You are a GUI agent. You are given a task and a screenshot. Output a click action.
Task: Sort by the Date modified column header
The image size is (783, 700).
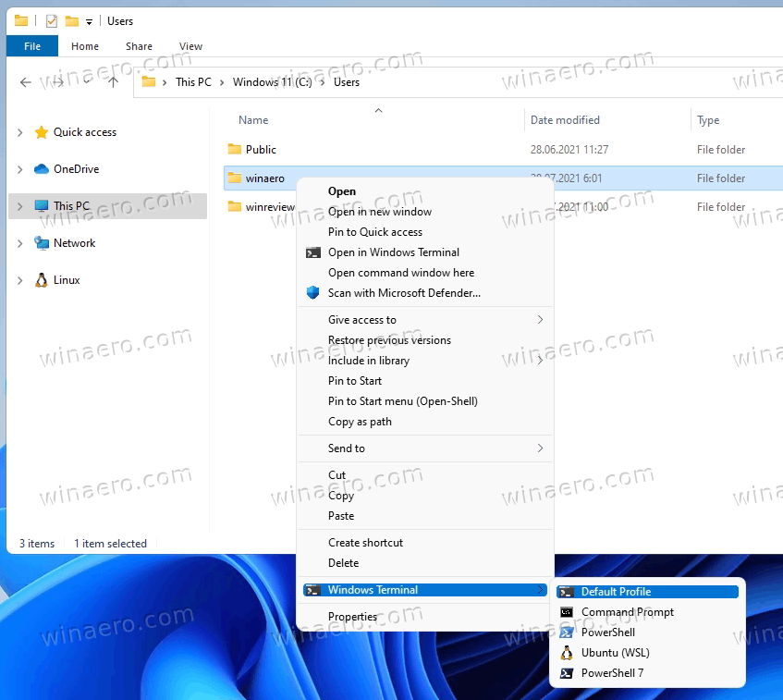click(565, 120)
